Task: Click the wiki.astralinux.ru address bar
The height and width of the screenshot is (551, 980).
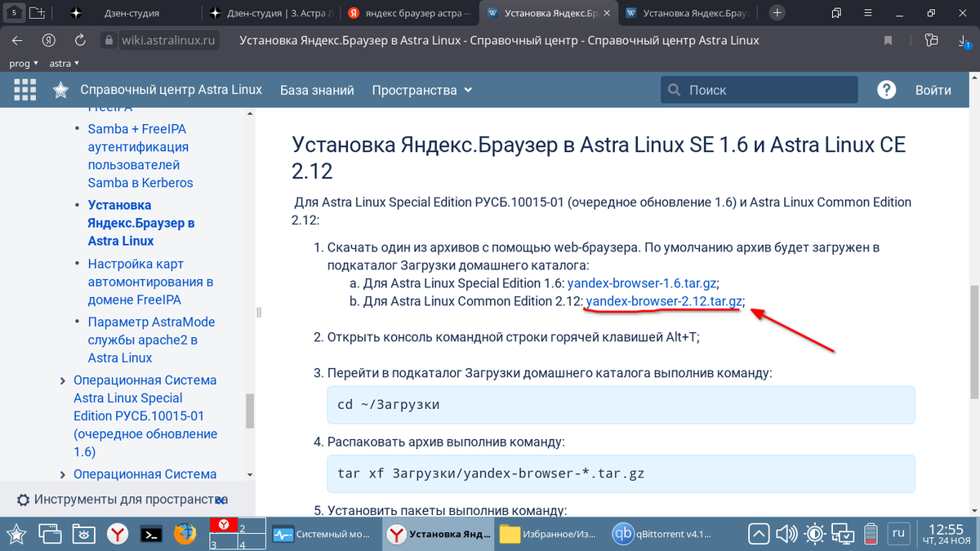Action: [x=168, y=40]
